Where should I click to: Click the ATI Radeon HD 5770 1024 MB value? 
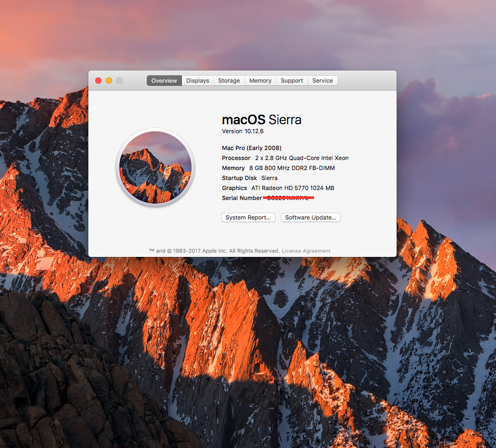293,188
